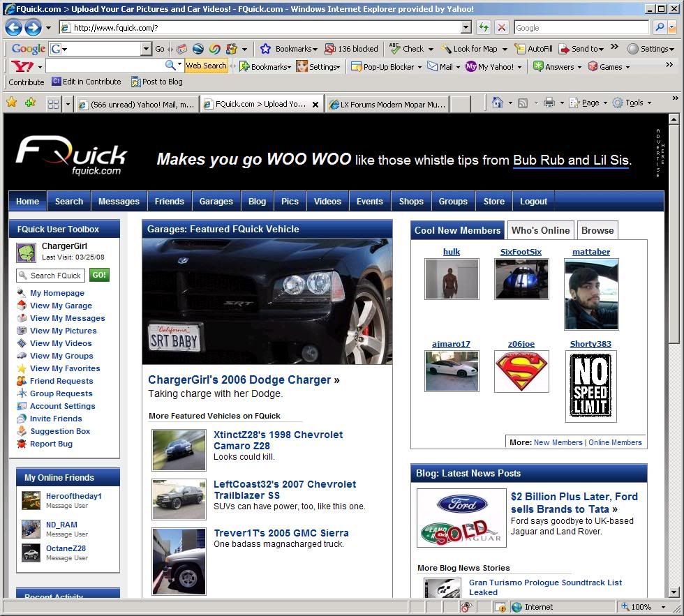The image size is (684, 616).
Task: Click the page scrollbar down arrow
Action: (674, 592)
